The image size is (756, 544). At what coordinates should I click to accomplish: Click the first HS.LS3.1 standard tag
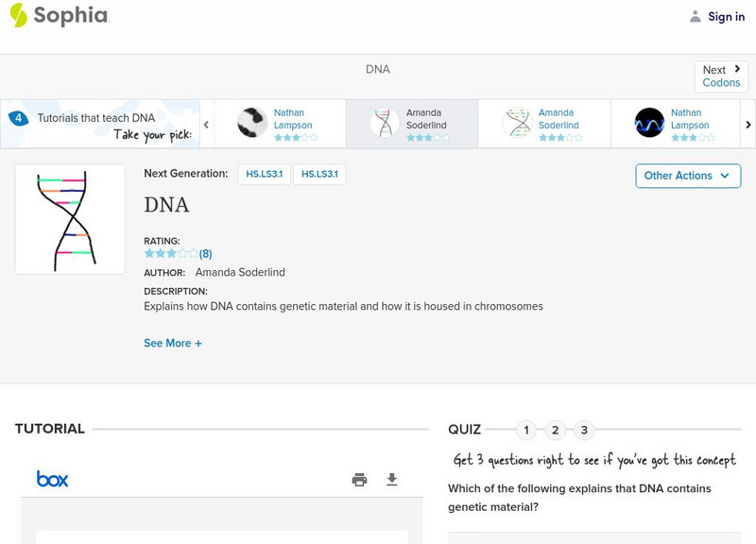coord(265,175)
